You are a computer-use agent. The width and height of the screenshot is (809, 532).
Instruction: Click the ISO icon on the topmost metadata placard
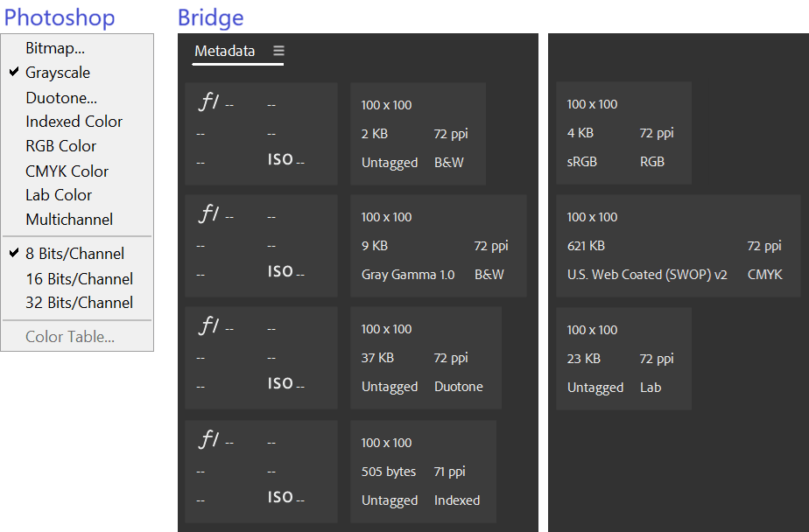[x=280, y=160]
